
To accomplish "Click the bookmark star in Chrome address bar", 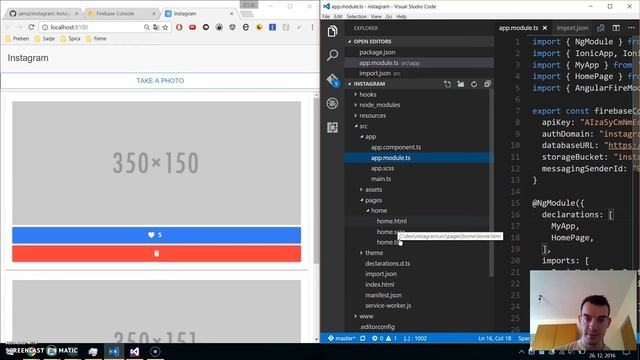I will 165,27.
